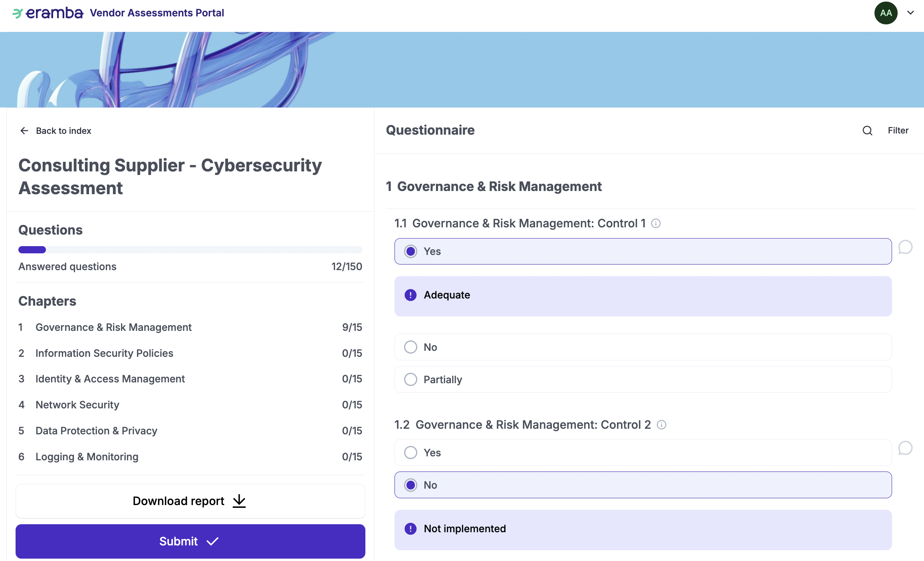Click the answered questions progress bar
Image resolution: width=924 pixels, height=561 pixels.
tap(190, 250)
